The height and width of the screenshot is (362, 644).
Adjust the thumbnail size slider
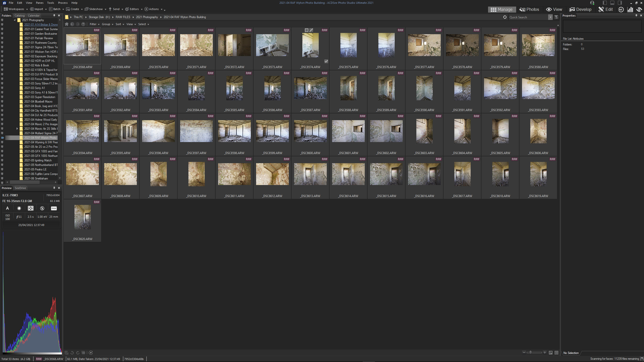[x=531, y=352]
